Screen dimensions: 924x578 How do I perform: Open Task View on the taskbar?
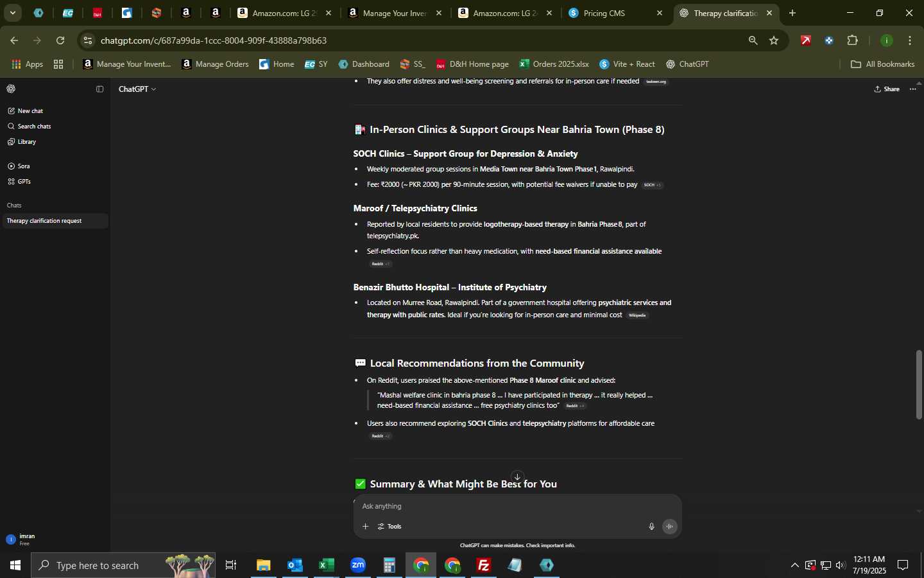point(231,565)
